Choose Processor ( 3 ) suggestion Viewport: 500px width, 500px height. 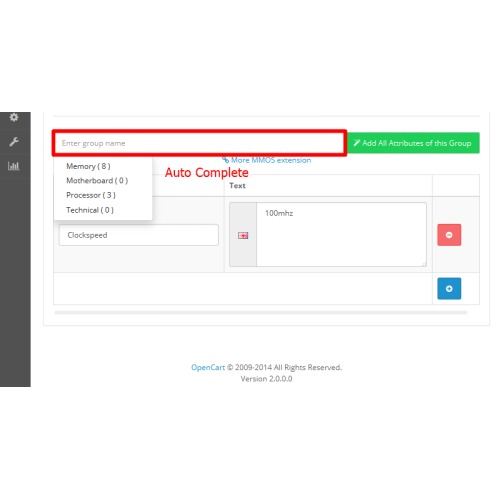[x=91, y=195]
